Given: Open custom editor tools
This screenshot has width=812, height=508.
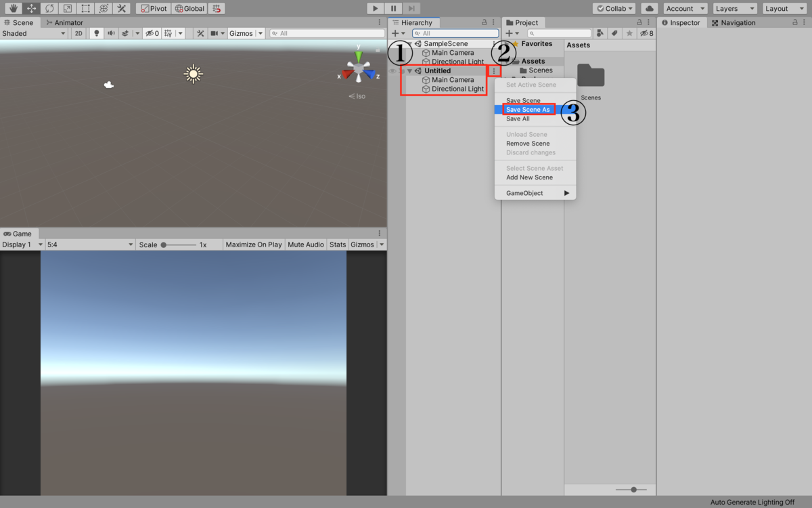Looking at the screenshot, I should click(x=121, y=9).
